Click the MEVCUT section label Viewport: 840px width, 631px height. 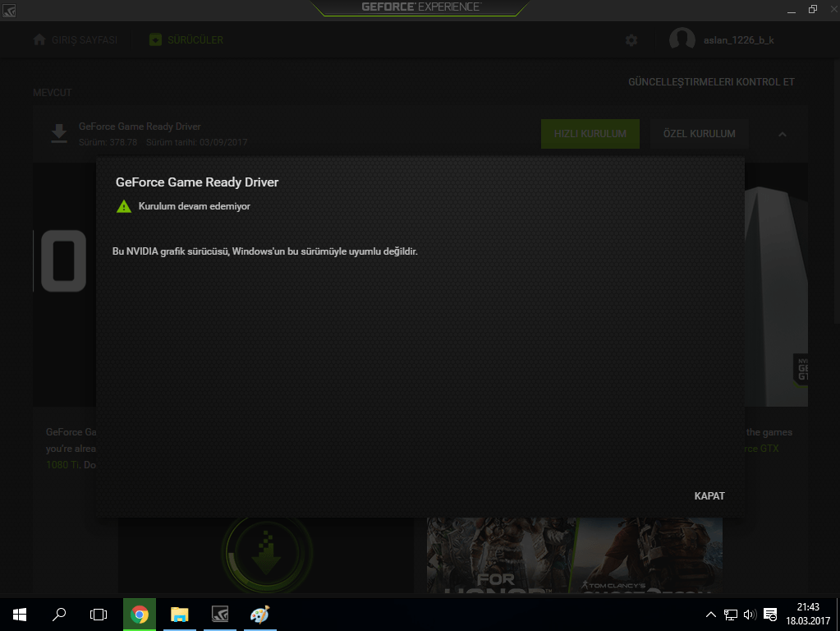tap(53, 93)
